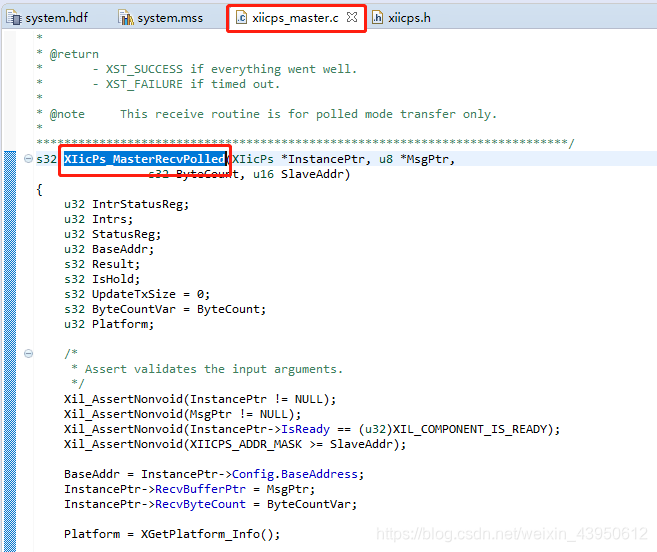
Task: Click the Config.BaseAddress reference
Action: 295,474
